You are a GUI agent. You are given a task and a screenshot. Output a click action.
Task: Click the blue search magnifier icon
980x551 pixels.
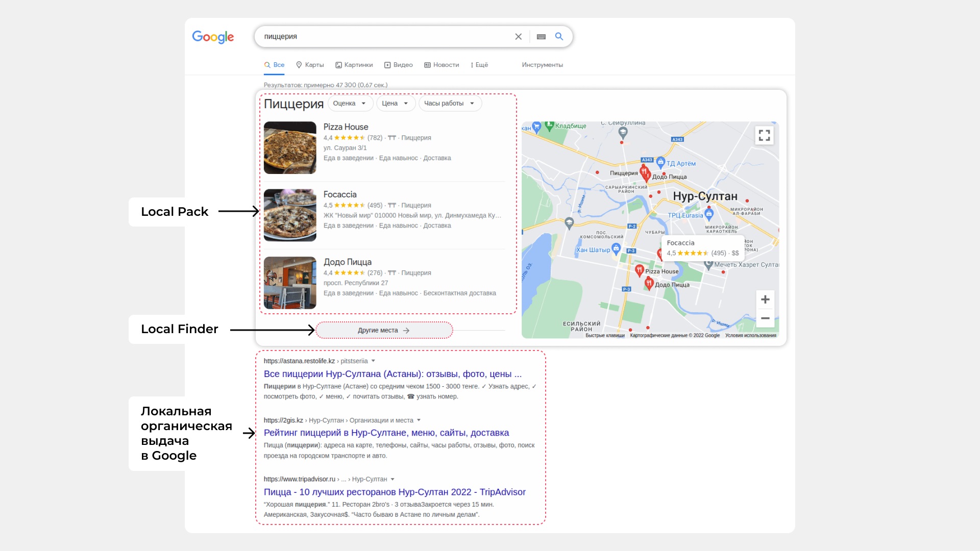coord(559,36)
